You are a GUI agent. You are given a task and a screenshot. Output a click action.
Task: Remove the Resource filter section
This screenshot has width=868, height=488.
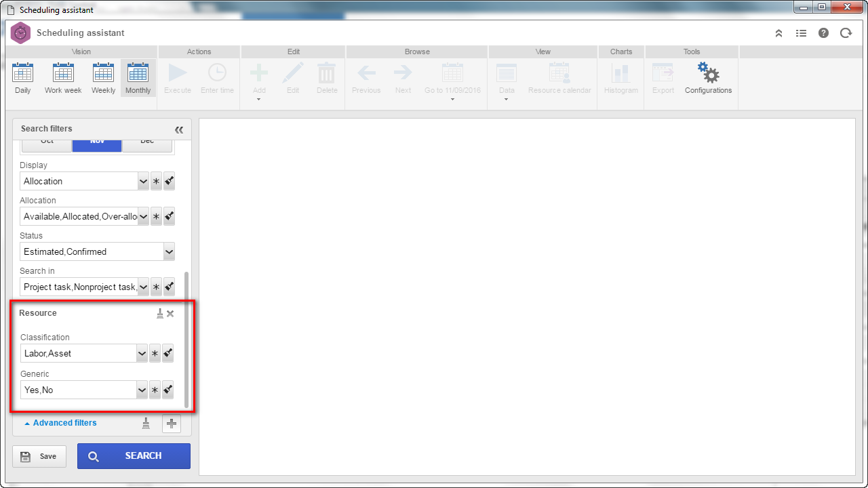170,313
